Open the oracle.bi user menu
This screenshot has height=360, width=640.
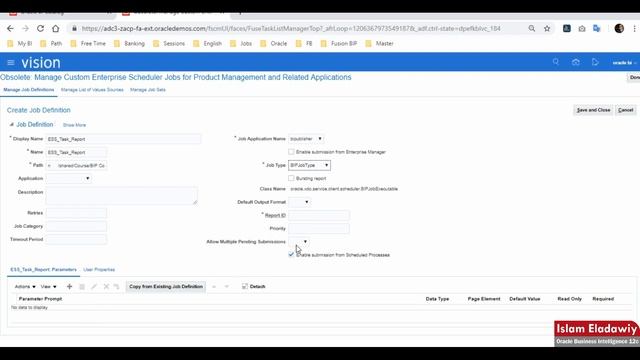[x=624, y=62]
